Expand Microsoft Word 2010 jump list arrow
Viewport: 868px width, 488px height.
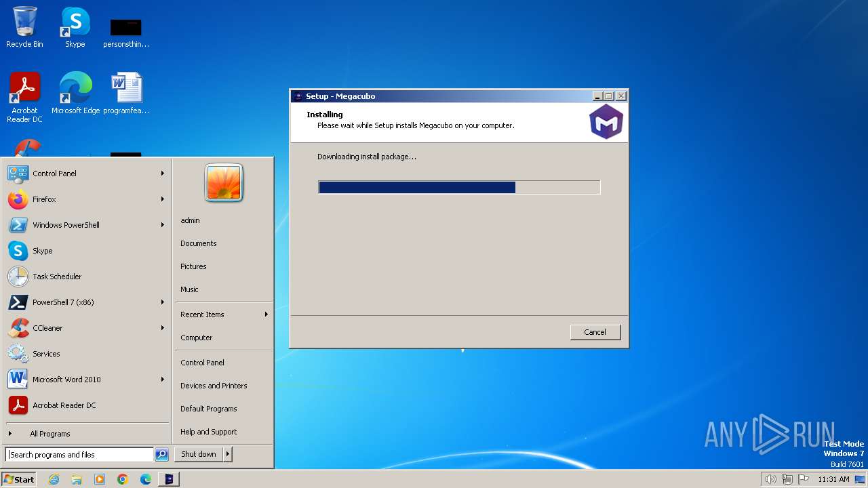pyautogui.click(x=163, y=380)
